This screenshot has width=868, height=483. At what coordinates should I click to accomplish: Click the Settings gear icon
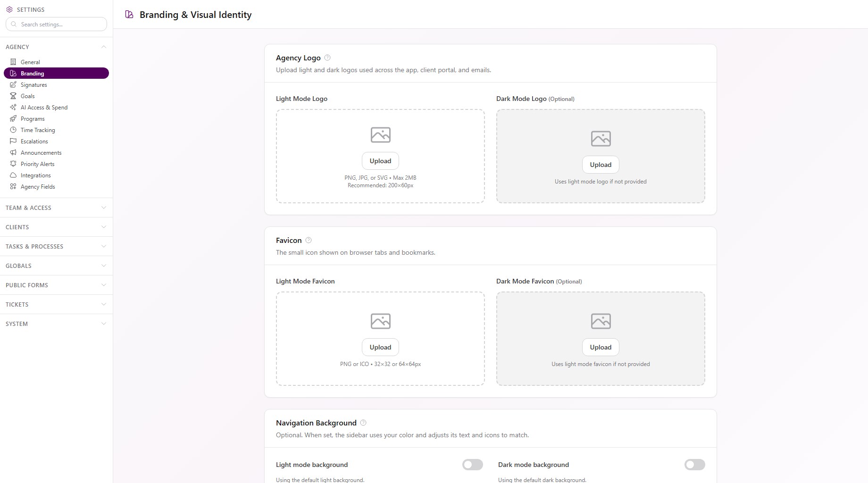[x=9, y=9]
